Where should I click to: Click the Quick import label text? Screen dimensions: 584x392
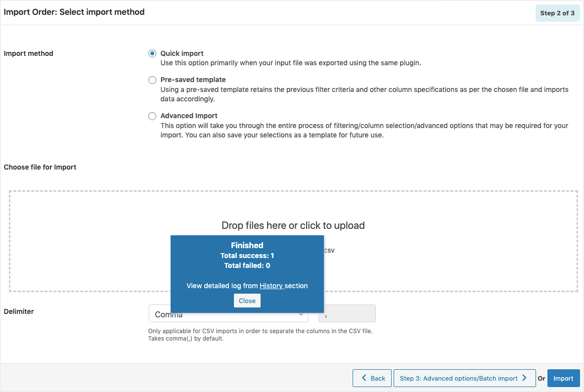coord(182,53)
